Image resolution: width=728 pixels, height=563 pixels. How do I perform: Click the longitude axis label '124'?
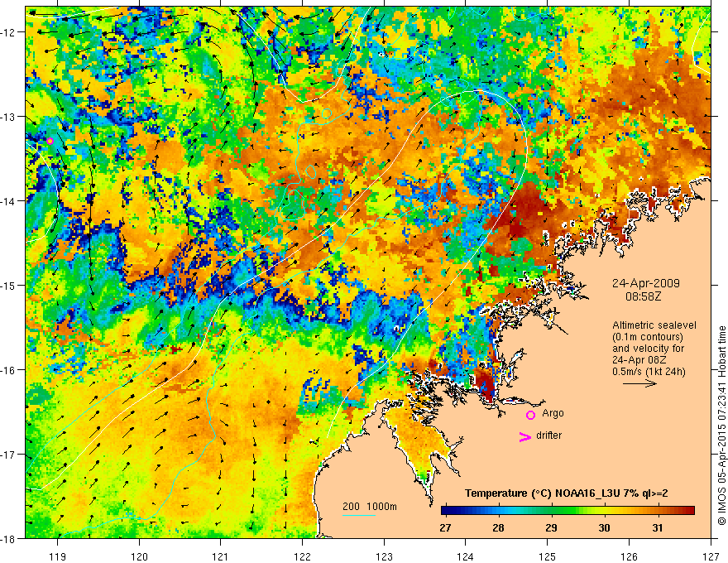tap(466, 556)
